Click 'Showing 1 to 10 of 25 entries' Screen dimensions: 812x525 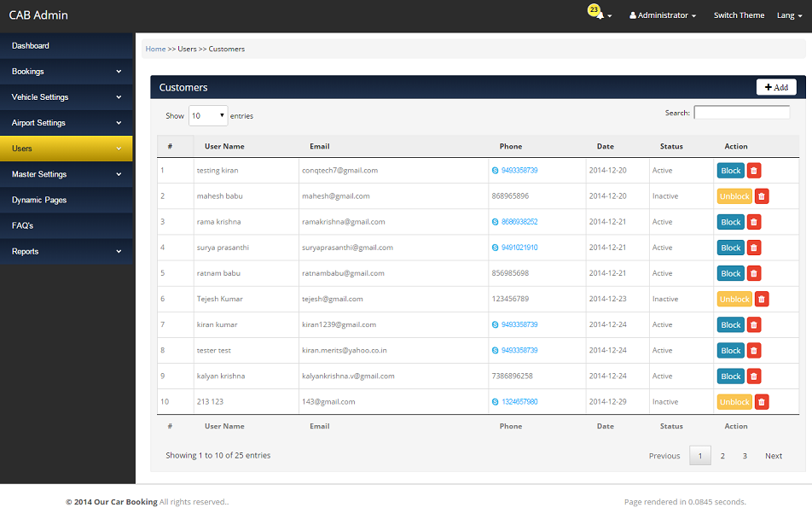[218, 456]
